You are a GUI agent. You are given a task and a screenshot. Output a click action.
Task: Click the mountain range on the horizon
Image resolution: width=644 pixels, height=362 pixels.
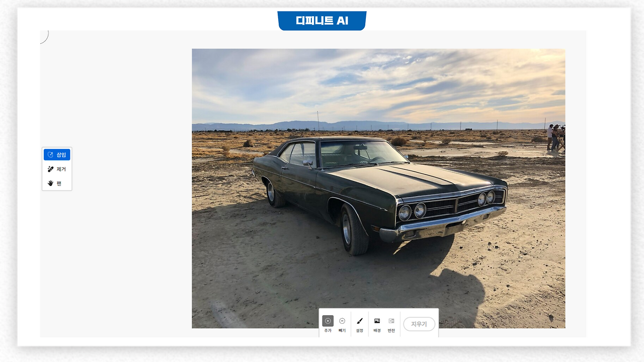tap(372, 126)
